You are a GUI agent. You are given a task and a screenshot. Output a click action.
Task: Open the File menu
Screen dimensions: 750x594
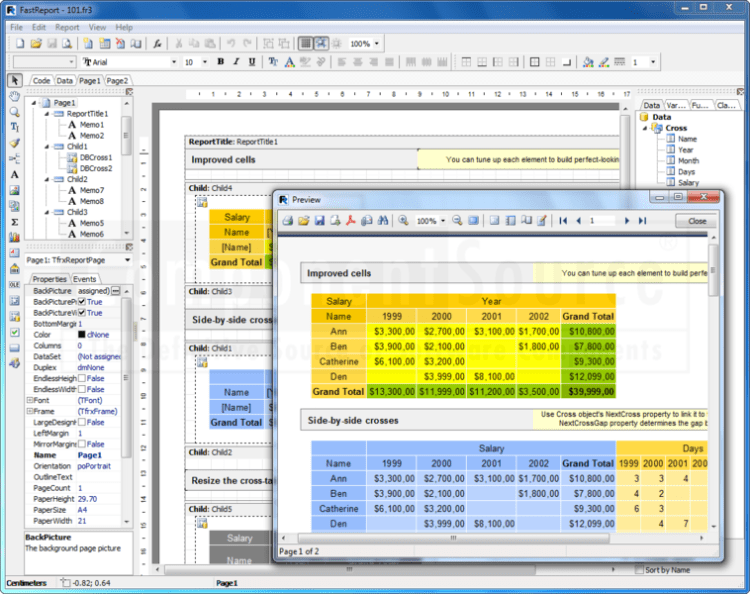pyautogui.click(x=16, y=27)
